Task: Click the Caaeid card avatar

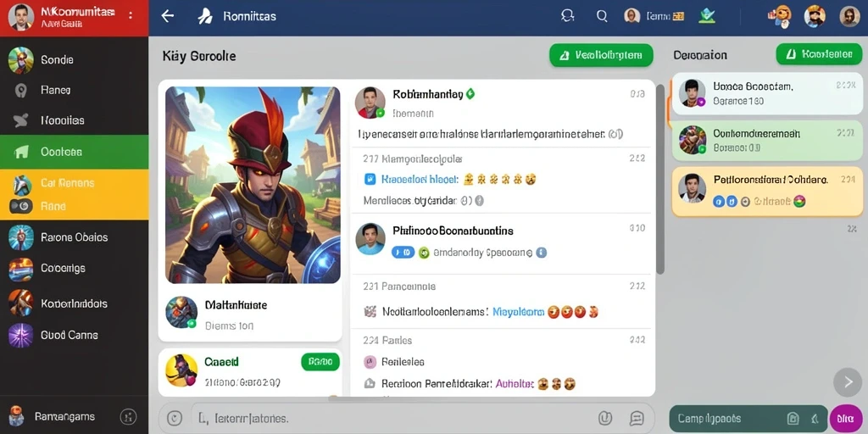Action: point(181,370)
